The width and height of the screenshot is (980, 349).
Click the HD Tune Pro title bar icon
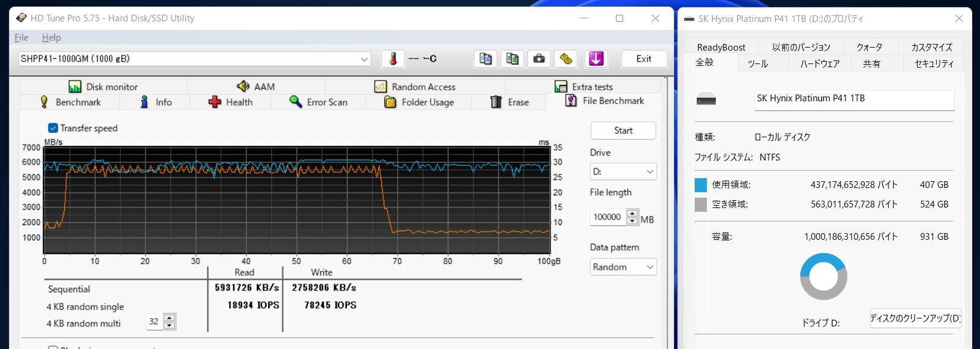tap(21, 18)
